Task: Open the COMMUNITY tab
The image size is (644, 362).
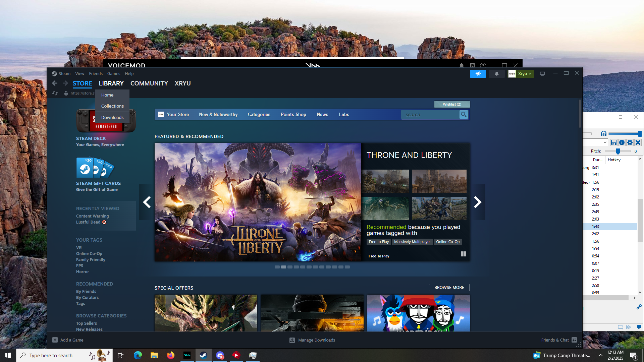Action: click(149, 83)
